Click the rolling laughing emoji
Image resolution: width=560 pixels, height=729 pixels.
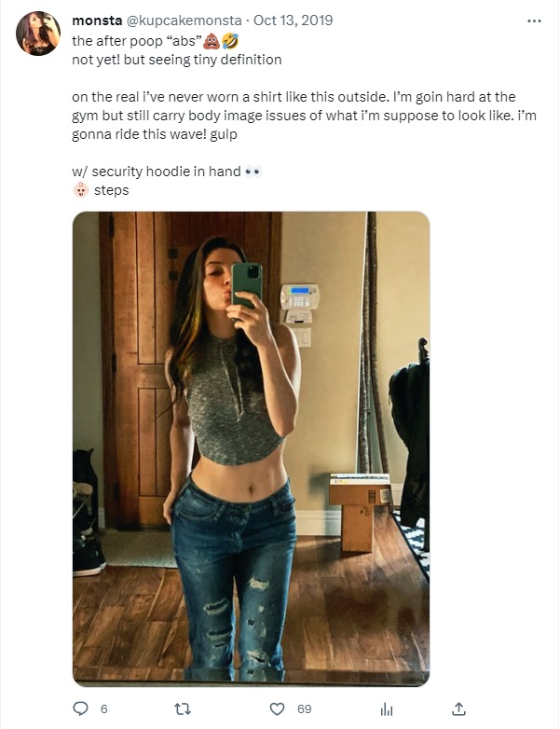(x=230, y=41)
